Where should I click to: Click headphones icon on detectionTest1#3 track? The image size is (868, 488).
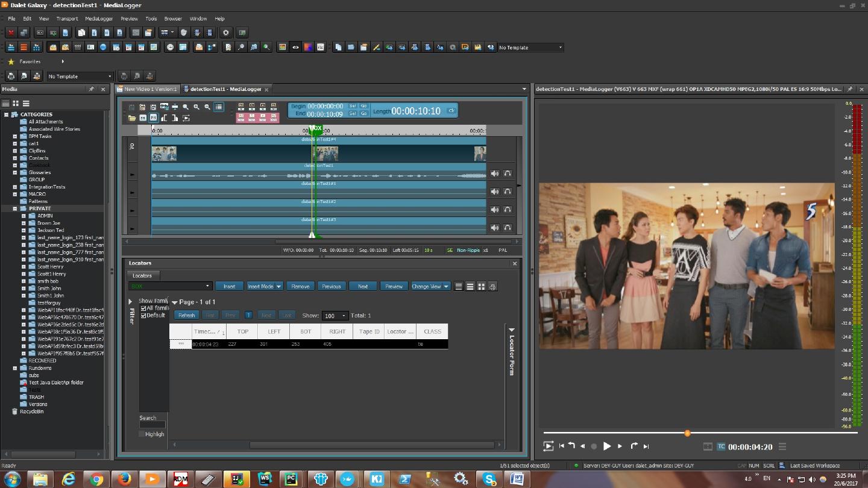coord(508,228)
